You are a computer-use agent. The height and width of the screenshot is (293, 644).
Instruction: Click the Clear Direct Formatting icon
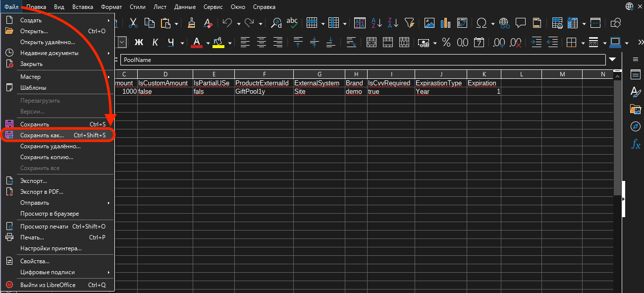208,23
